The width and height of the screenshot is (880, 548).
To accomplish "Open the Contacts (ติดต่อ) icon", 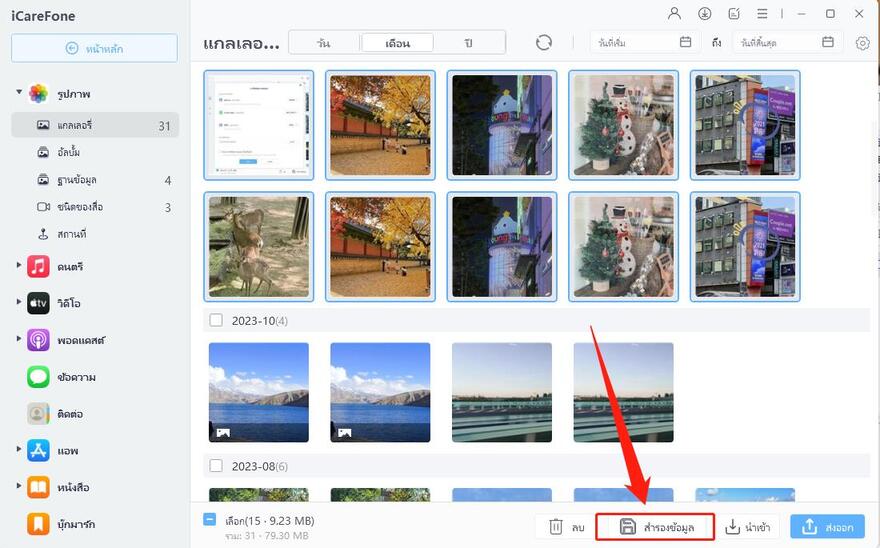I will point(38,414).
